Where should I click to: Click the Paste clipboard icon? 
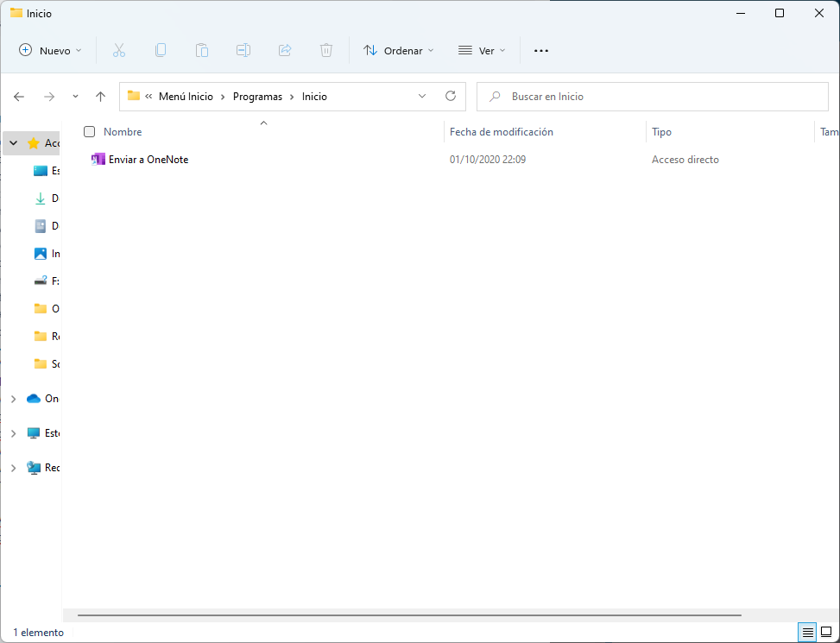tap(201, 50)
